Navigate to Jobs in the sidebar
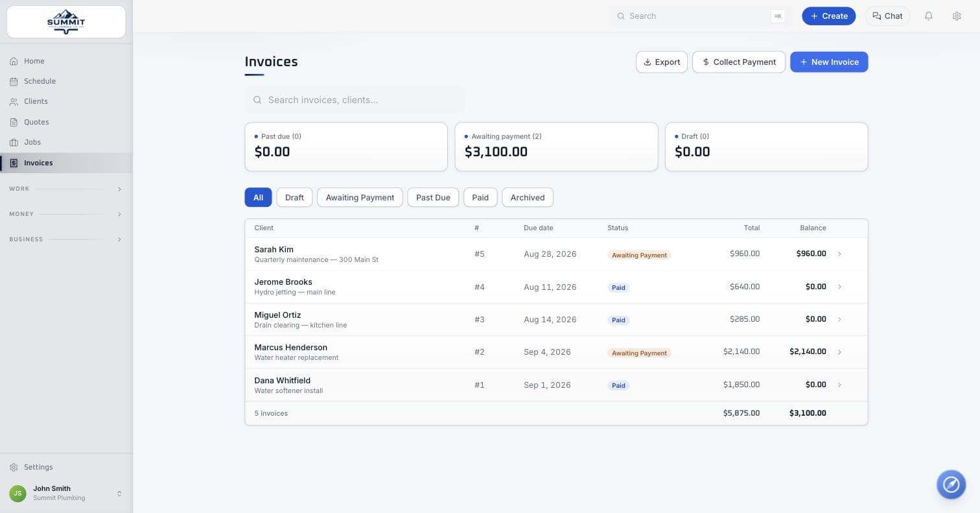980x513 pixels. pyautogui.click(x=66, y=142)
